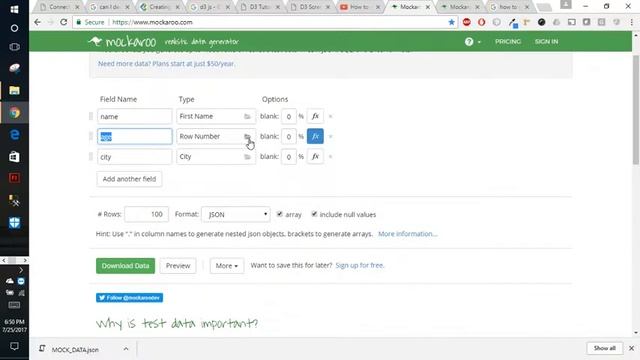Bookmark page with star icon

(x=451, y=22)
